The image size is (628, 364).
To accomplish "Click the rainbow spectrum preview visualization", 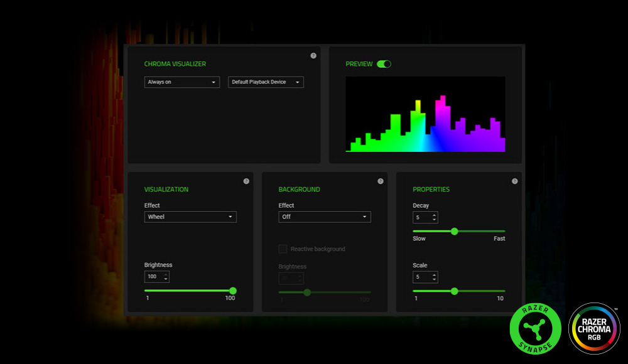I will pyautogui.click(x=425, y=114).
